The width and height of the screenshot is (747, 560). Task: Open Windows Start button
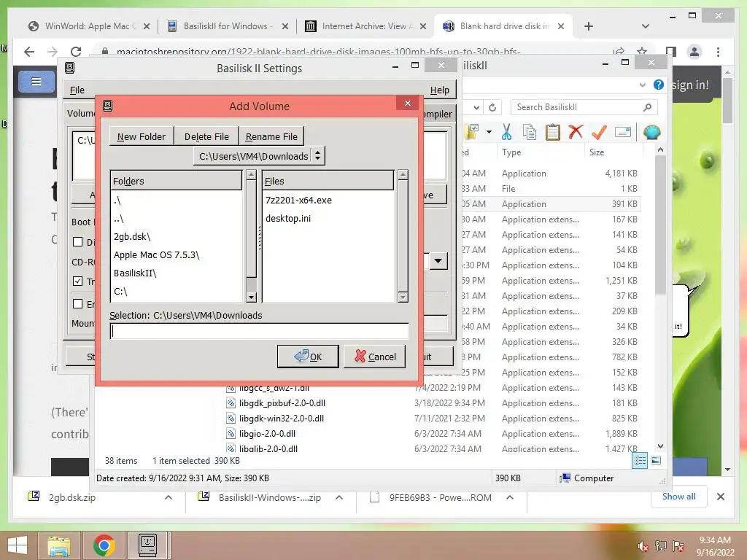(x=18, y=545)
